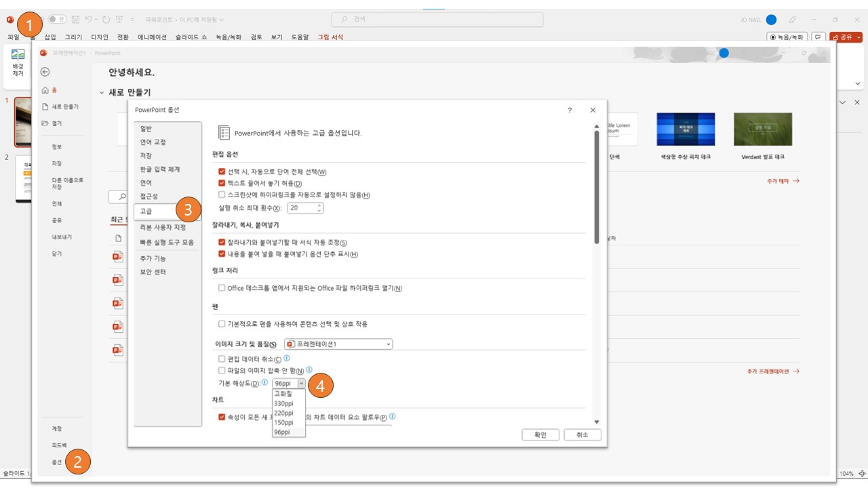Click the pen icon next to JO NAEL
Screen dimensions: 868x488
792,20
